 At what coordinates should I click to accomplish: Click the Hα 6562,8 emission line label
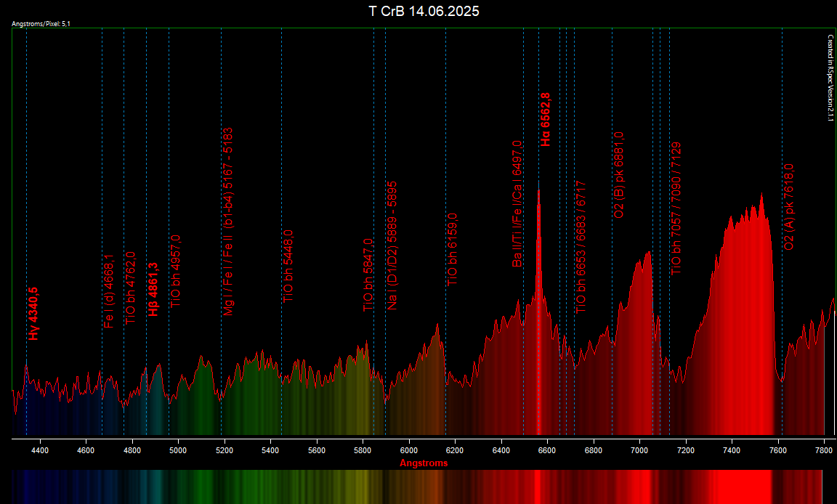click(546, 120)
